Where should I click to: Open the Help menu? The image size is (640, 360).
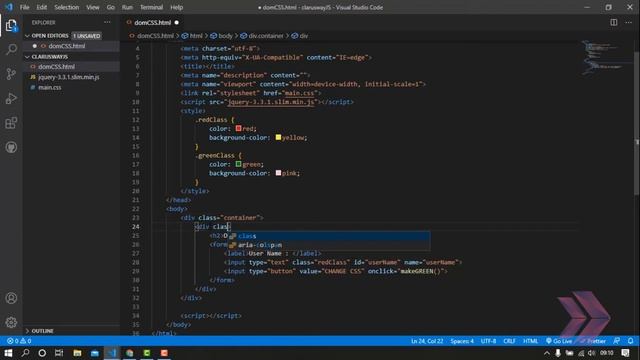click(x=176, y=7)
